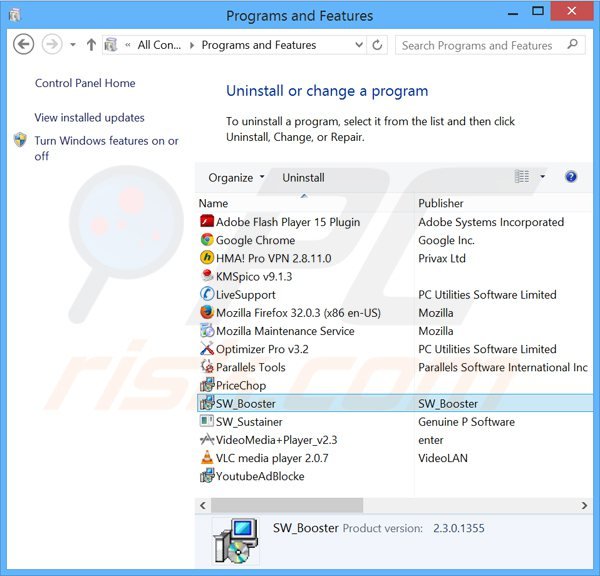Select the Mozilla Maintenance Service icon

pos(207,330)
